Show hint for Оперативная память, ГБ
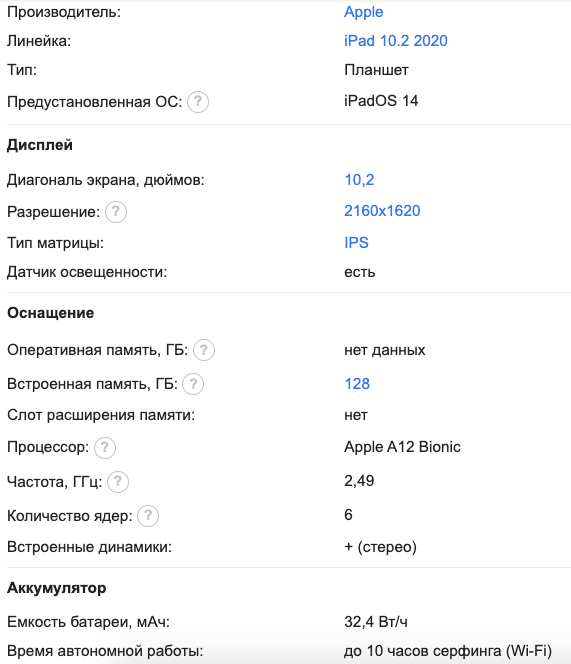The width and height of the screenshot is (571, 664). pos(204,350)
